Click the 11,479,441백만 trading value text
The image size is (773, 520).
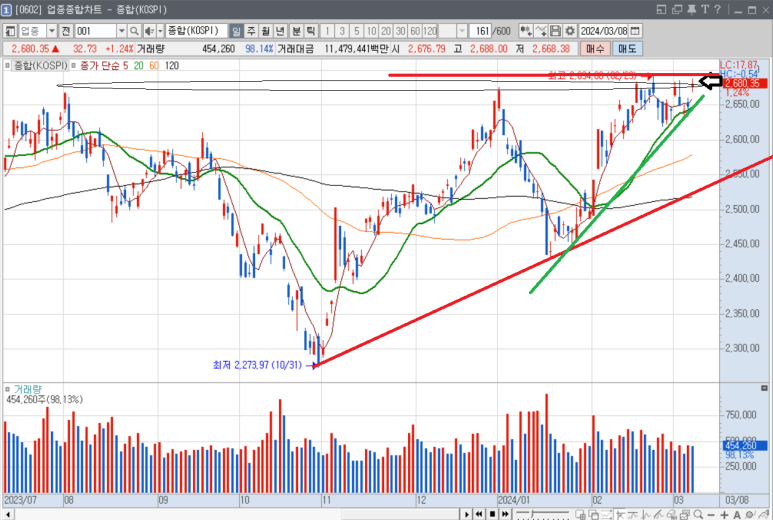[356, 49]
